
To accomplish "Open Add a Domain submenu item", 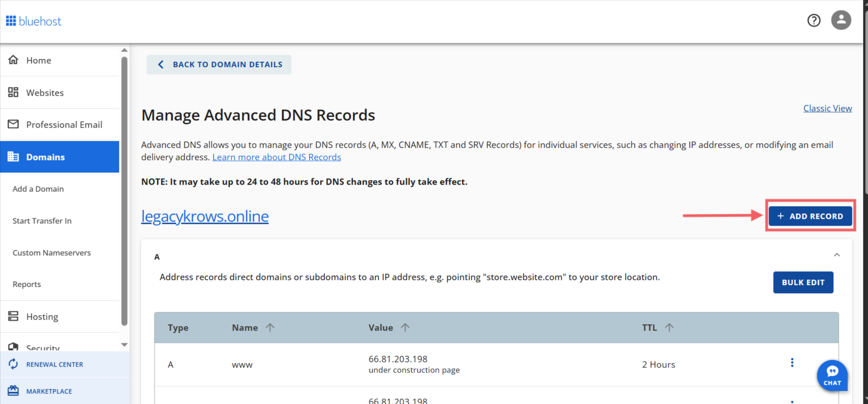I will [38, 189].
